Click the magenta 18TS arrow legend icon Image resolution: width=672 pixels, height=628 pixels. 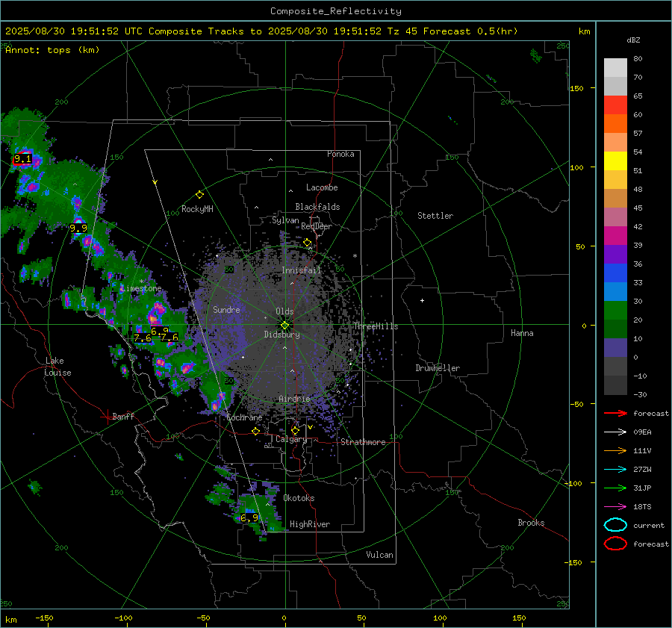[x=615, y=507]
